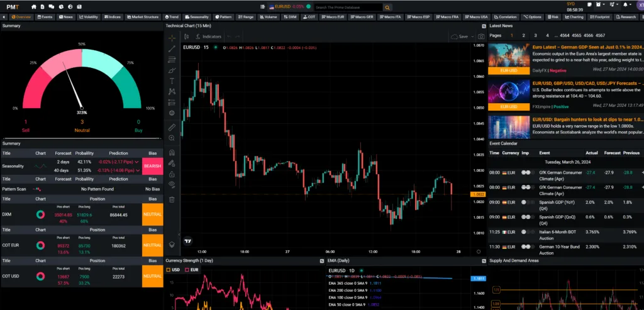Select the brush drawing tool
This screenshot has width=644, height=310.
pos(172,70)
